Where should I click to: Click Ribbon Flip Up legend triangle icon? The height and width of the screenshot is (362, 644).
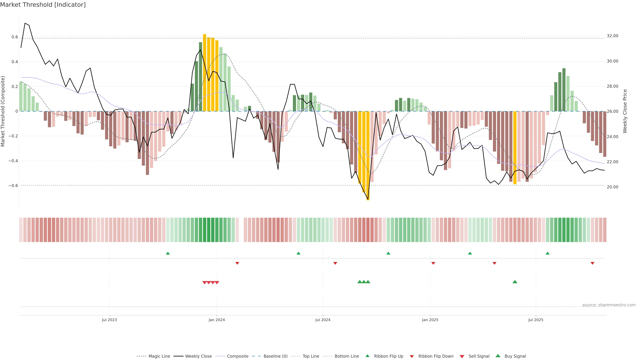coord(367,356)
